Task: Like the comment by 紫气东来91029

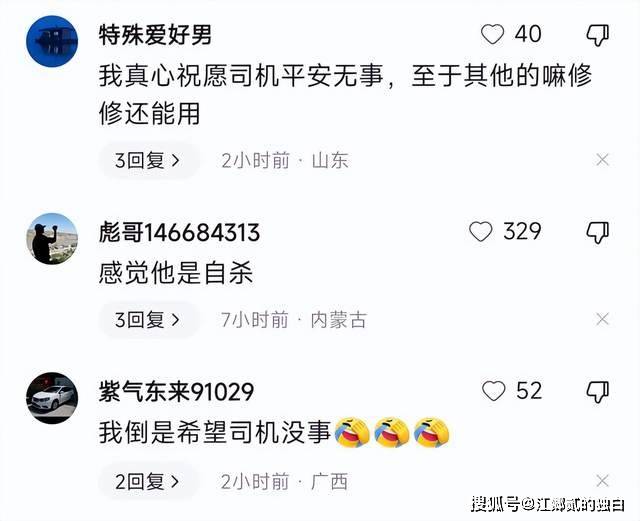Action: click(x=493, y=391)
